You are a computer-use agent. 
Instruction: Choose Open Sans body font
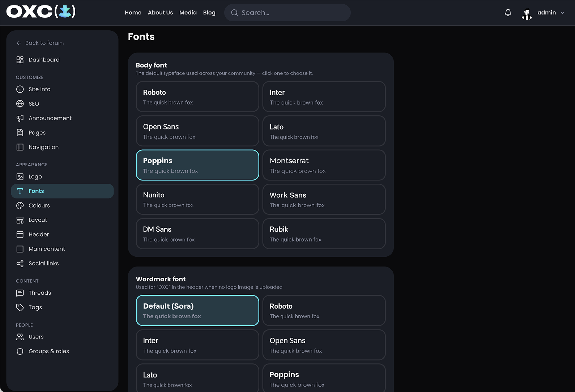point(197,131)
